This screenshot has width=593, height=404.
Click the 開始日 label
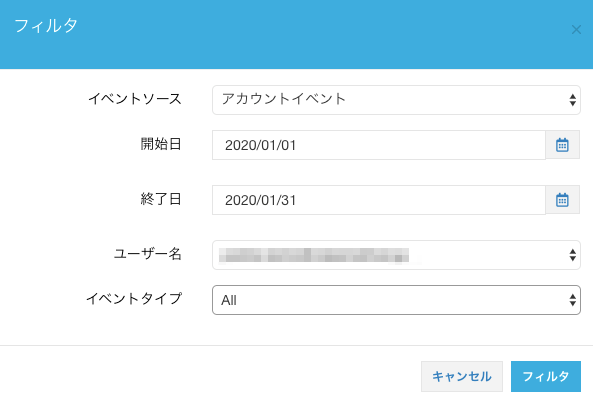point(161,144)
